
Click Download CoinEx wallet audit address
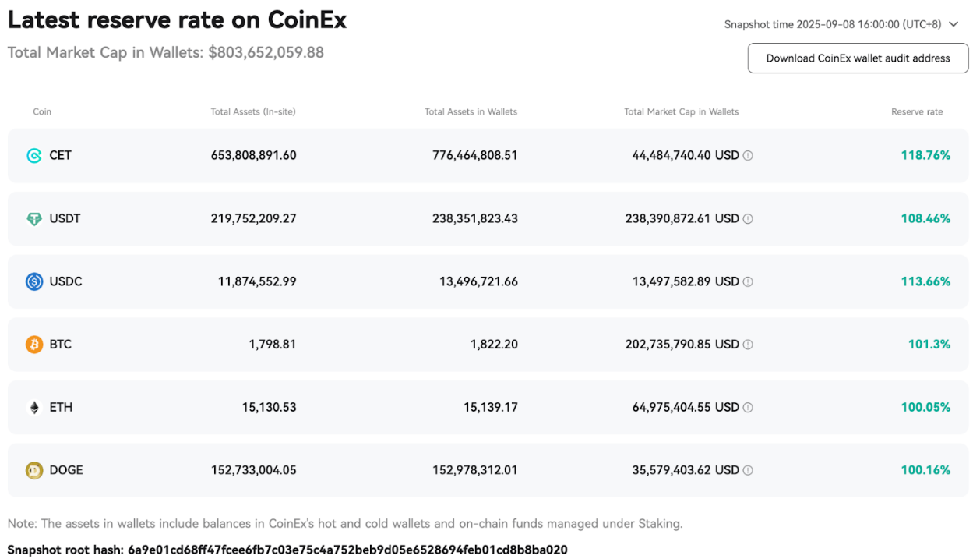pos(857,58)
